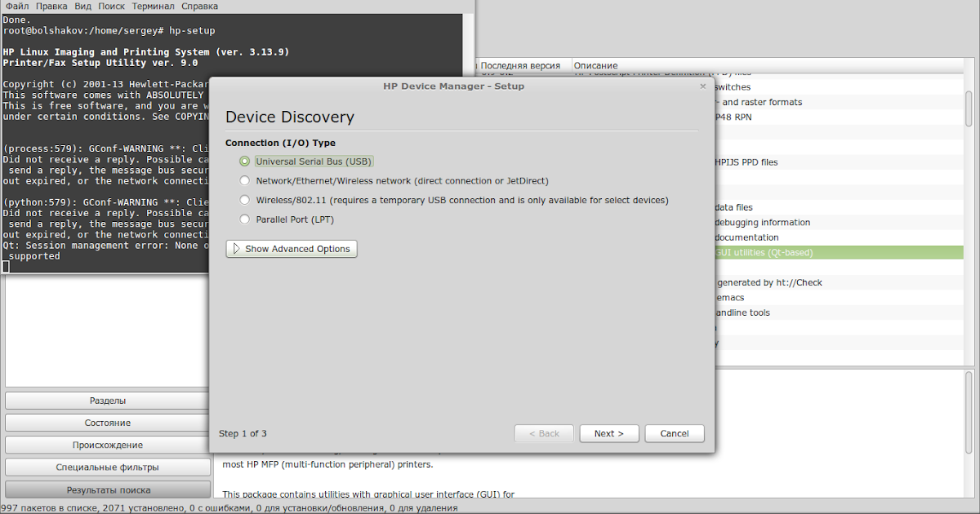Cancel the HP Device Manager setup
Image resolution: width=980 pixels, height=514 pixels.
tap(675, 433)
